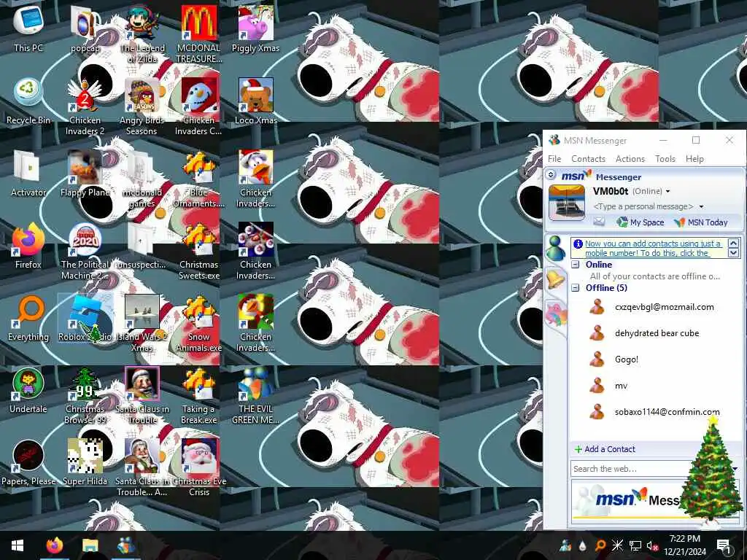The width and height of the screenshot is (747, 560).
Task: Open the contacts tab buddy icon in MSN sidebar
Action: (x=555, y=248)
